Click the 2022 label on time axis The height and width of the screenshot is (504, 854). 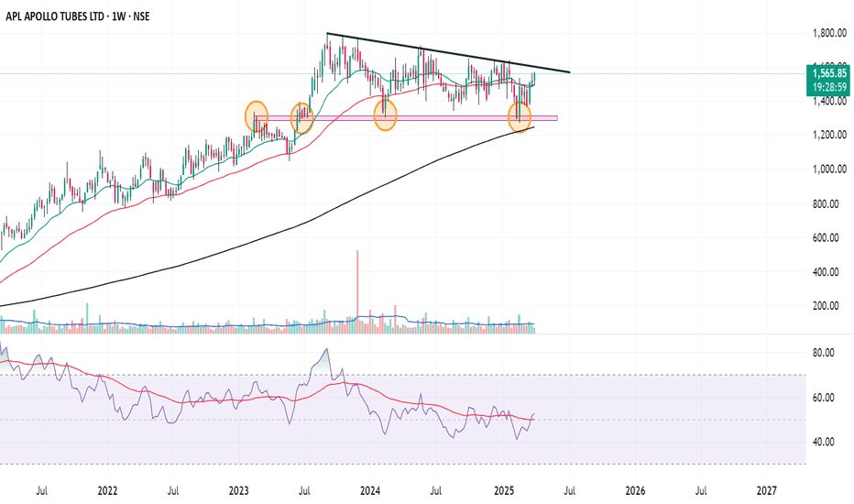107,491
